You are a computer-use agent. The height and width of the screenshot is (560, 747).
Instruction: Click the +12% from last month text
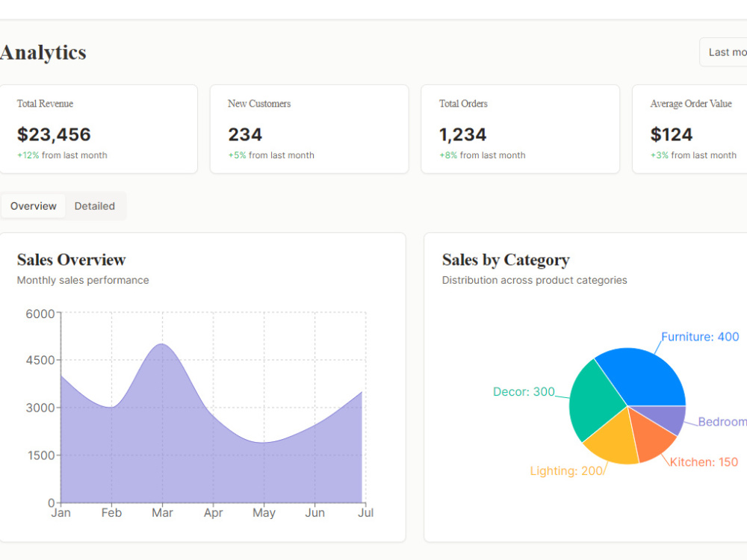pos(62,155)
